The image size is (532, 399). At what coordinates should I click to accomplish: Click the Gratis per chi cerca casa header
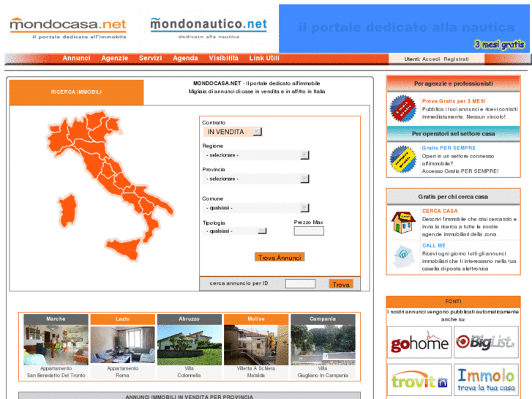[453, 197]
